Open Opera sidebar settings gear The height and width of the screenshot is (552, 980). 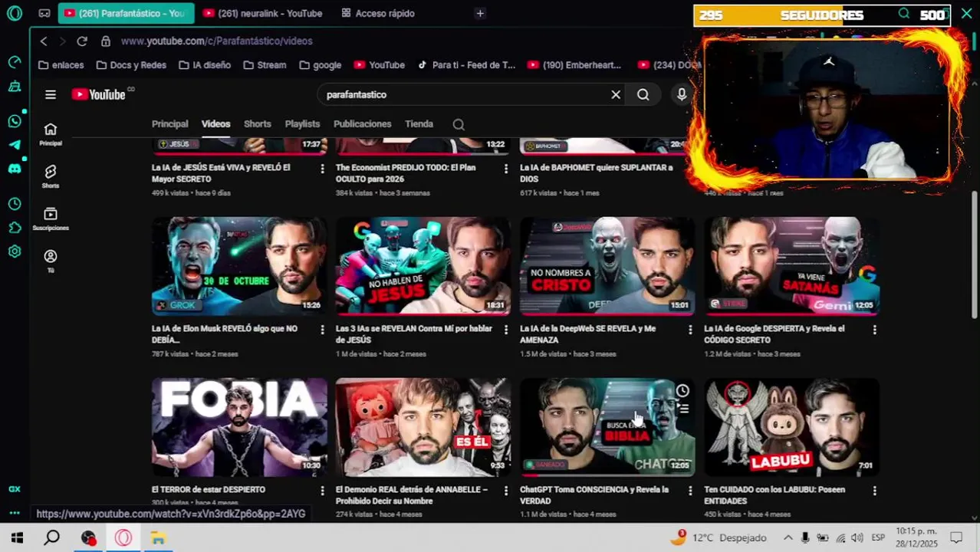click(15, 251)
